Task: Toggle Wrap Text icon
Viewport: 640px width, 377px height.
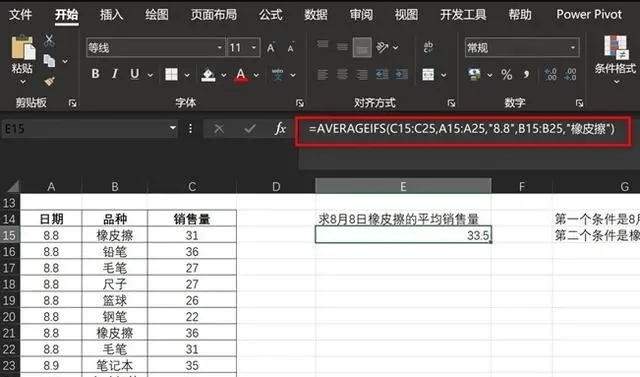Action: [x=428, y=47]
